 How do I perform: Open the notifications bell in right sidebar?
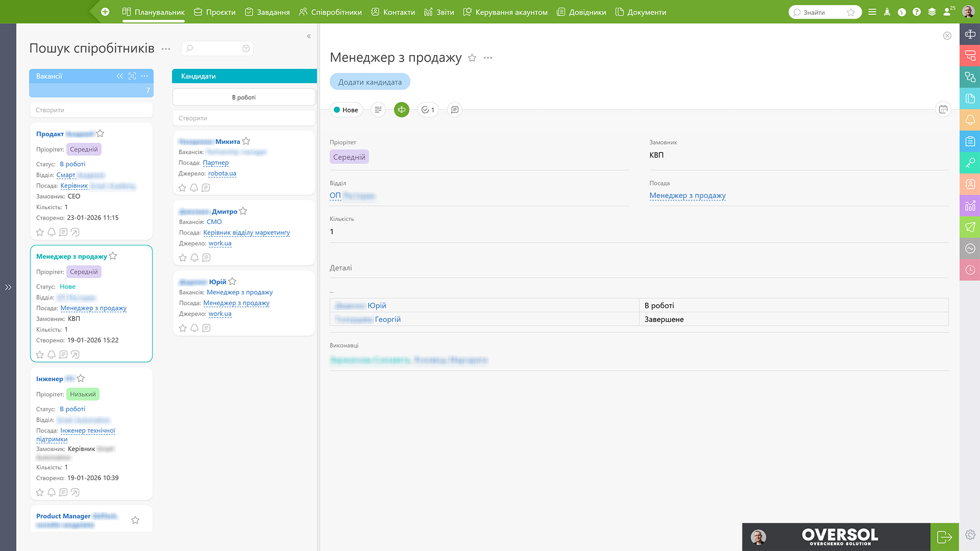970,120
